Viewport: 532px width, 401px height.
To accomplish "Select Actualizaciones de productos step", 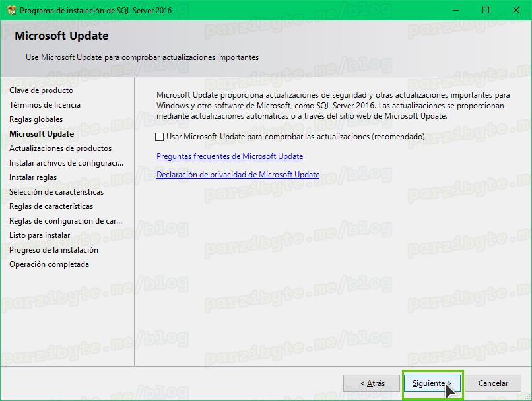I will click(60, 148).
